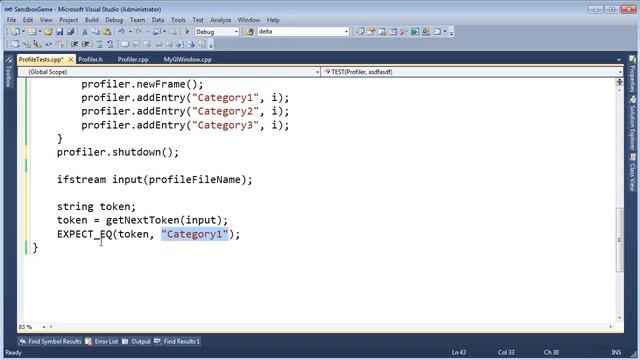Open the Build menu
This screenshot has height=360, width=640.
click(x=91, y=20)
